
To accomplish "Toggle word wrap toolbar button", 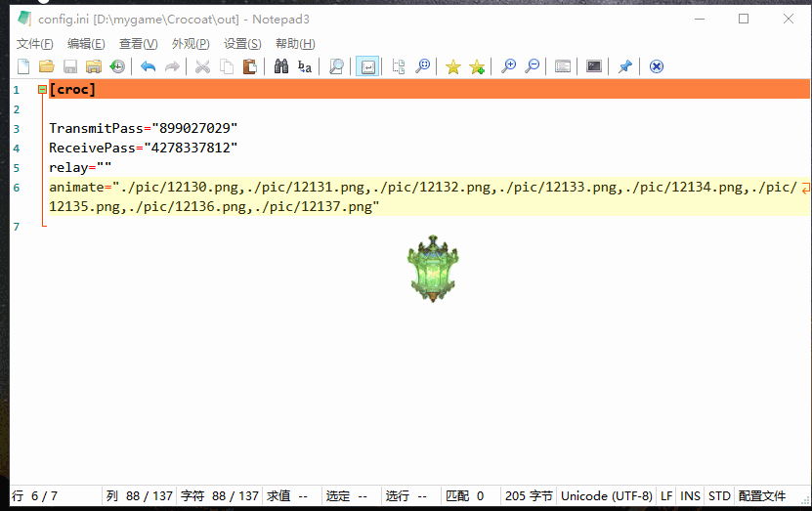I will [367, 66].
